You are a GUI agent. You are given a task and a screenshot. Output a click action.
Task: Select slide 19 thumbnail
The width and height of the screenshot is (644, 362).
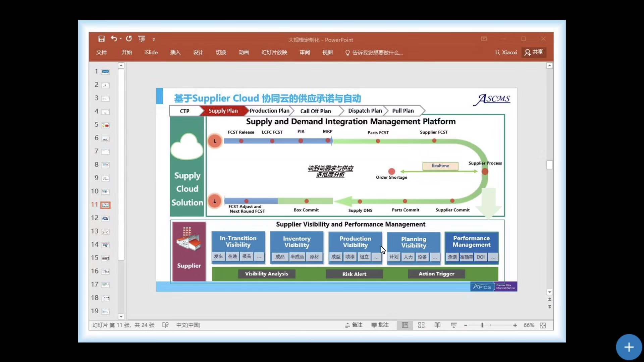tap(105, 311)
